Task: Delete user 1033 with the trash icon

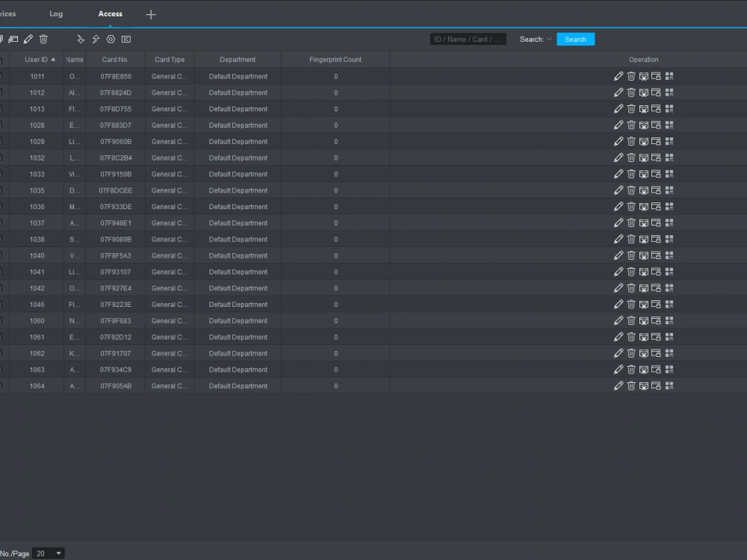Action: point(631,174)
